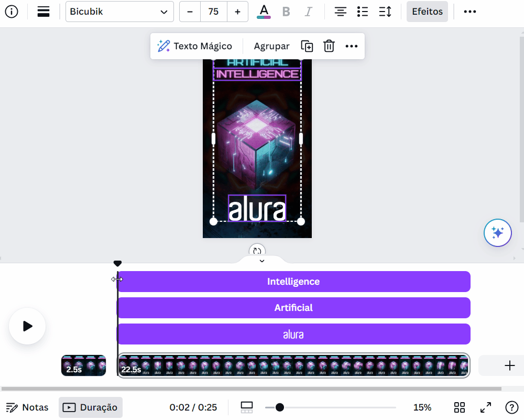
Task: Open the Bicubik font dropdown
Action: tap(119, 12)
